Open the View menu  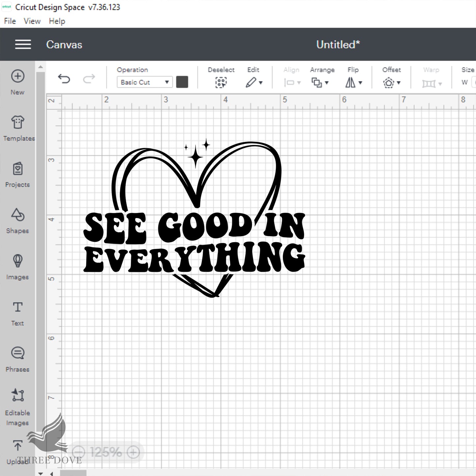click(32, 21)
